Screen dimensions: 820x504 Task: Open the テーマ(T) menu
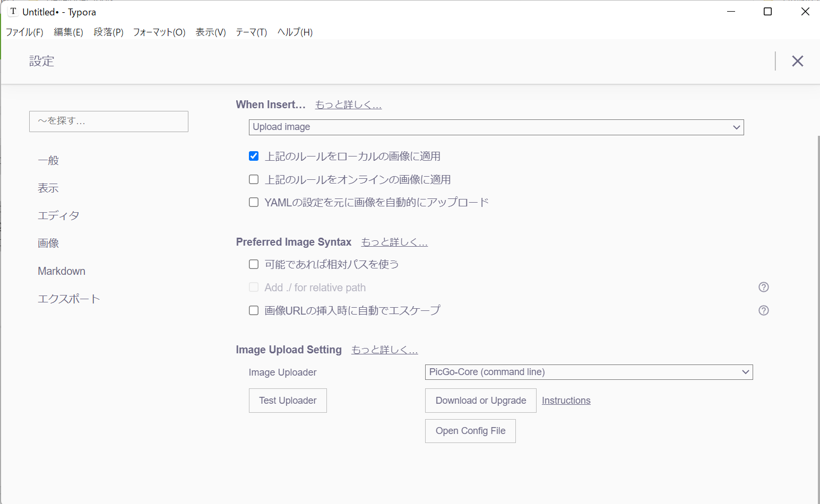(x=251, y=32)
